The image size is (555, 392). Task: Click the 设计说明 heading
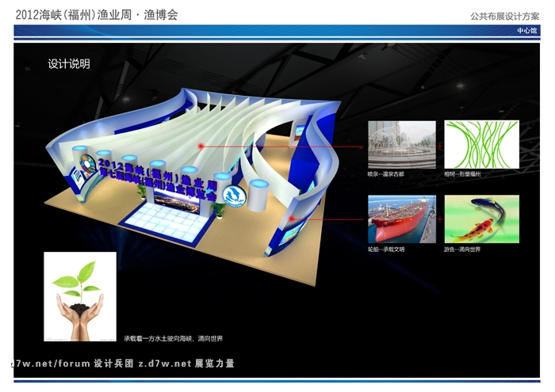tap(68, 64)
